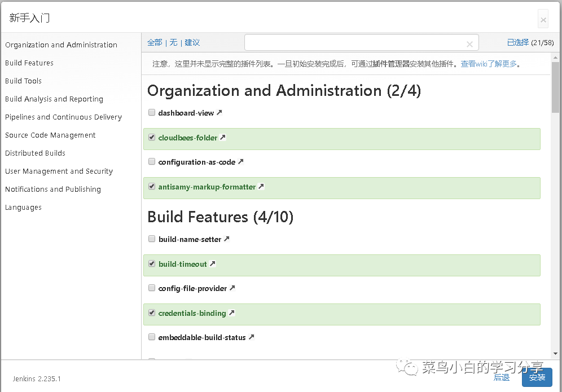Select all plugins with 全部 link
This screenshot has height=392, width=562.
[x=155, y=43]
